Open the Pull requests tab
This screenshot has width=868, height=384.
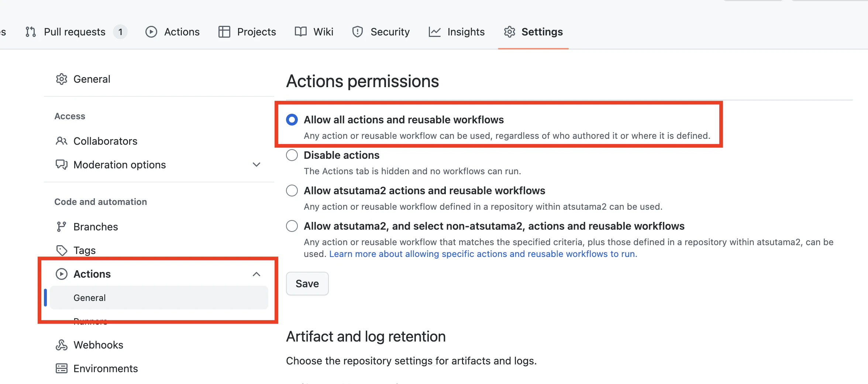click(76, 32)
